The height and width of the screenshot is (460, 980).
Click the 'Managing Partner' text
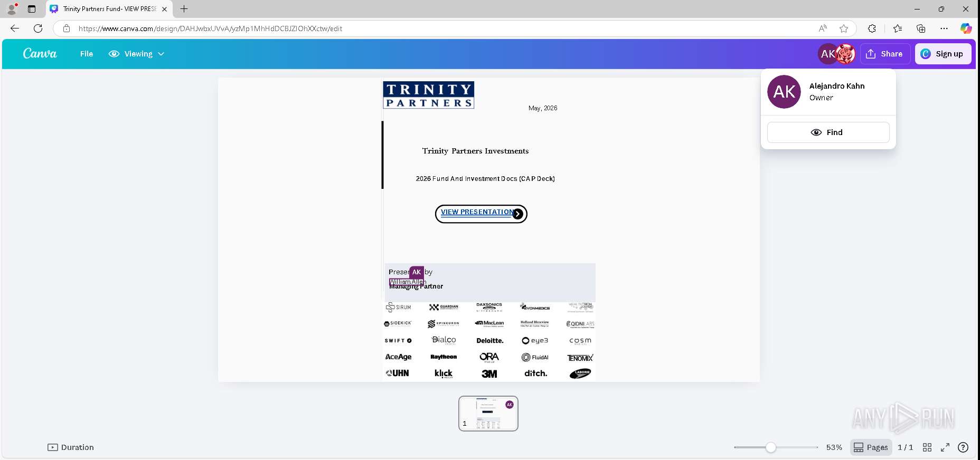[x=416, y=286]
